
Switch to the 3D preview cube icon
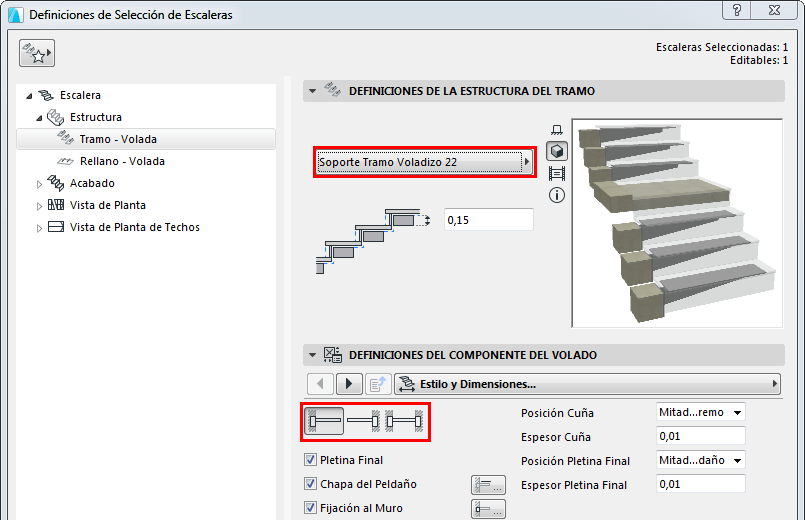pos(557,151)
